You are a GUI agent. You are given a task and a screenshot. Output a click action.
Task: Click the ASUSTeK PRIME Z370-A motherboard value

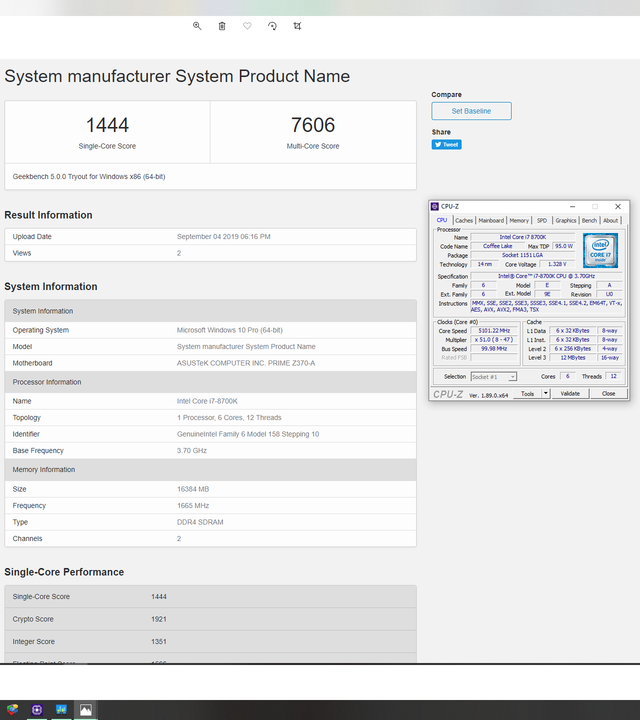point(246,363)
